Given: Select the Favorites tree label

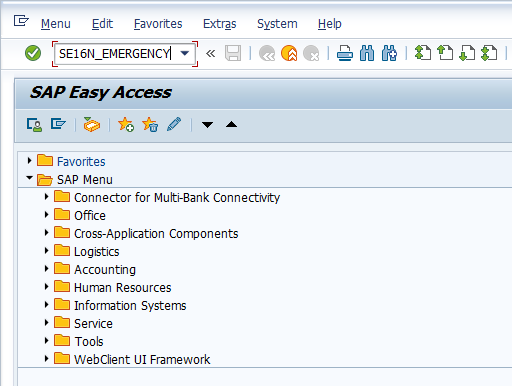Looking at the screenshot, I should pyautogui.click(x=81, y=162).
